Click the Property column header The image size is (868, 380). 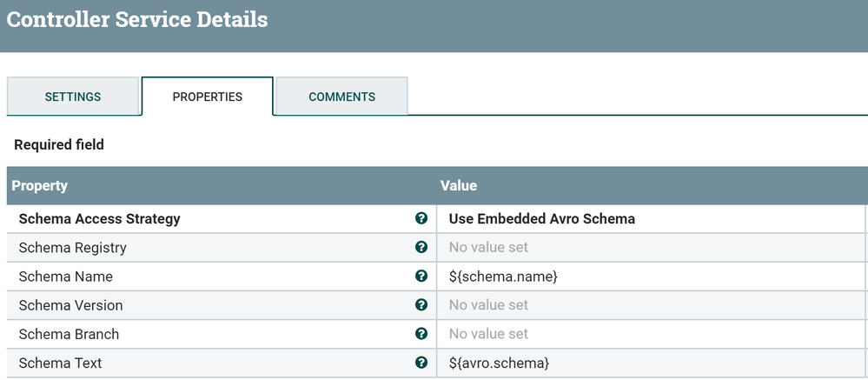pyautogui.click(x=39, y=186)
